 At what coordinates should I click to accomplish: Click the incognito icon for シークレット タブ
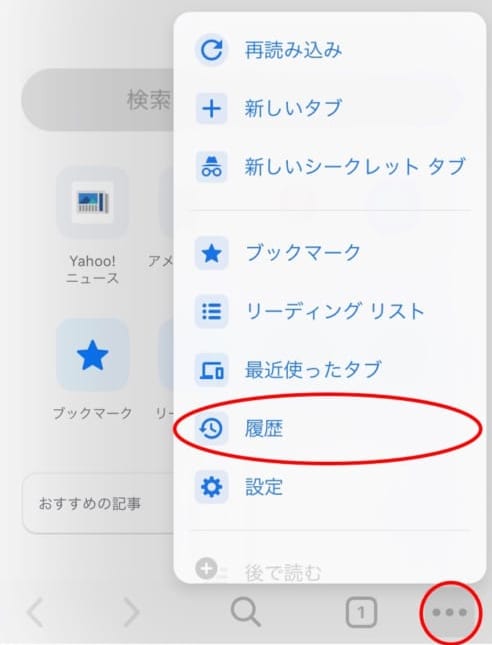click(x=211, y=167)
